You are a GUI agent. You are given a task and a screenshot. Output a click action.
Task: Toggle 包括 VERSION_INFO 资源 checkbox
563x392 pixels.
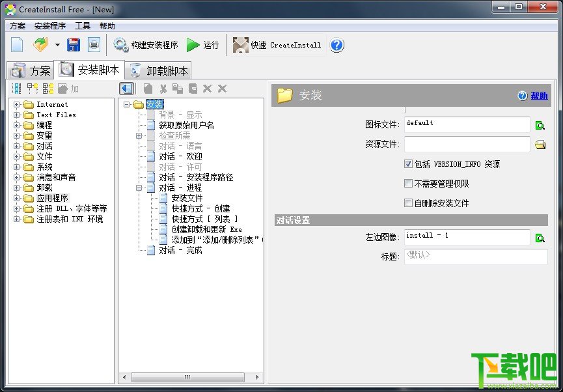tap(408, 164)
